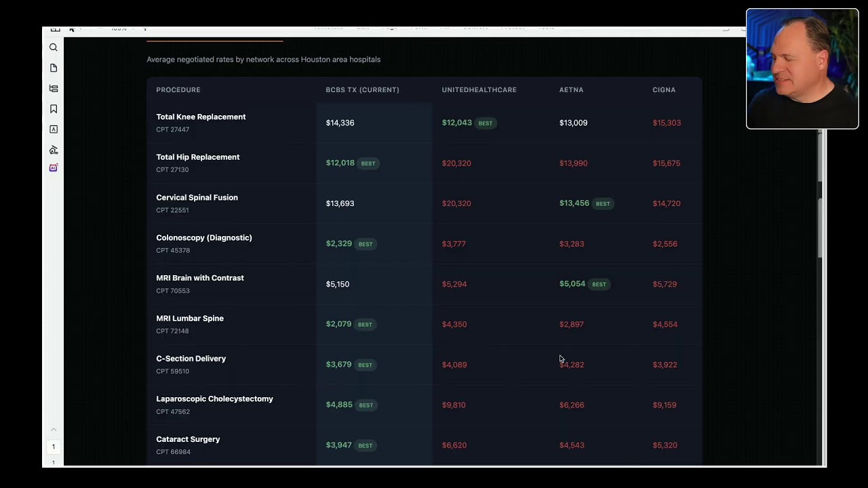Viewport: 868px width, 488px height.
Task: Click the $5,150 BCBS MRI brain rate
Action: pos(338,284)
